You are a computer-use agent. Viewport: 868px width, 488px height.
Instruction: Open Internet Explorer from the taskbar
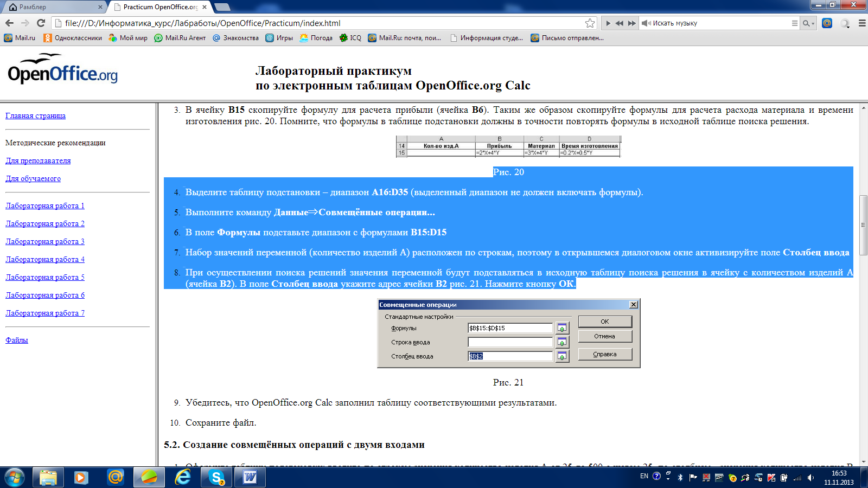pyautogui.click(x=183, y=477)
